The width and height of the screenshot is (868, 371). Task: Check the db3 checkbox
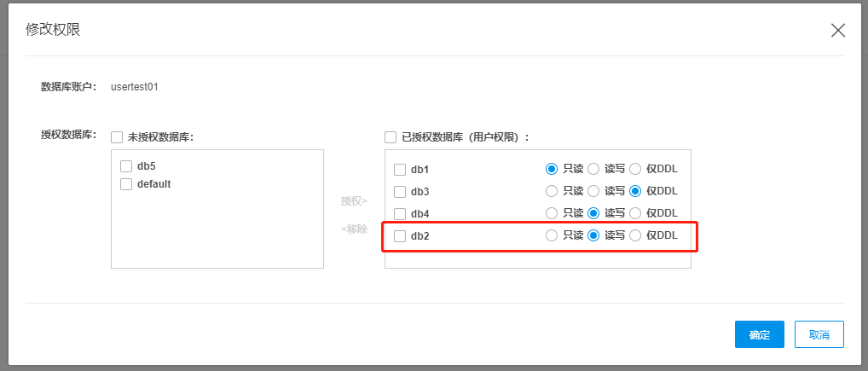(400, 191)
